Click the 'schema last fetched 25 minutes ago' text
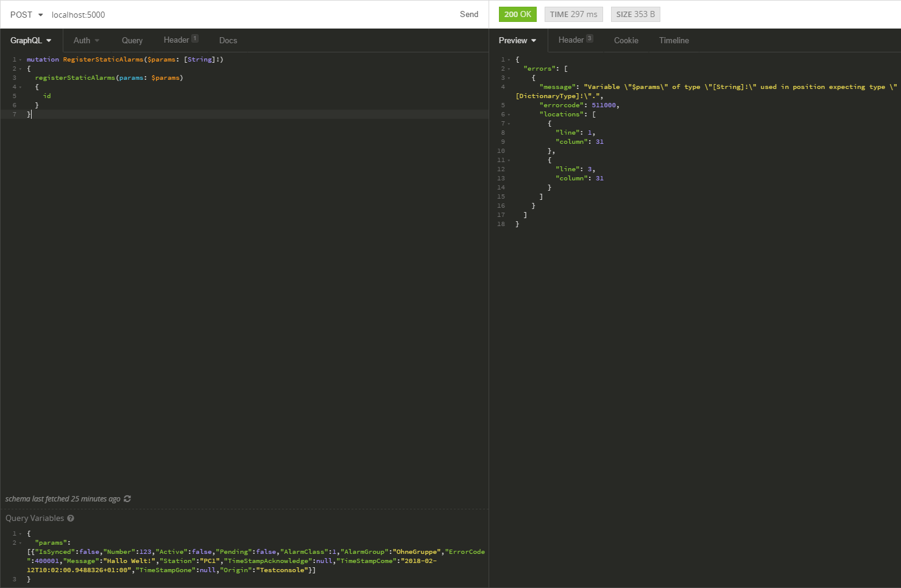901x588 pixels. pyautogui.click(x=63, y=498)
